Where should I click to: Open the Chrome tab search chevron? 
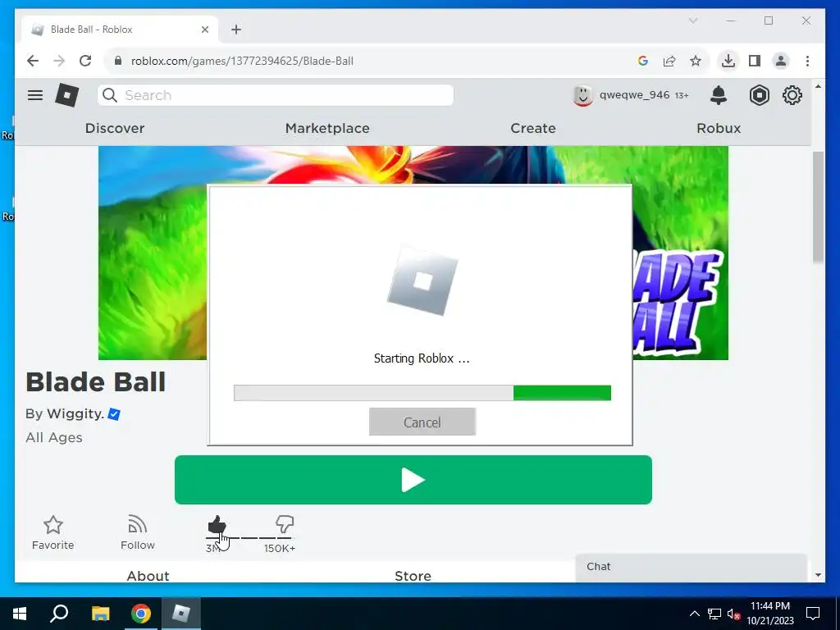click(x=692, y=21)
